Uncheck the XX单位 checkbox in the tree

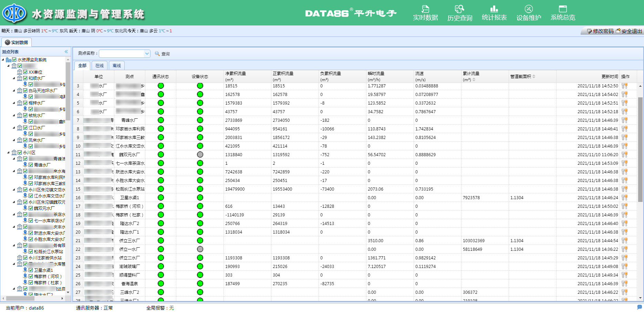pos(25,72)
